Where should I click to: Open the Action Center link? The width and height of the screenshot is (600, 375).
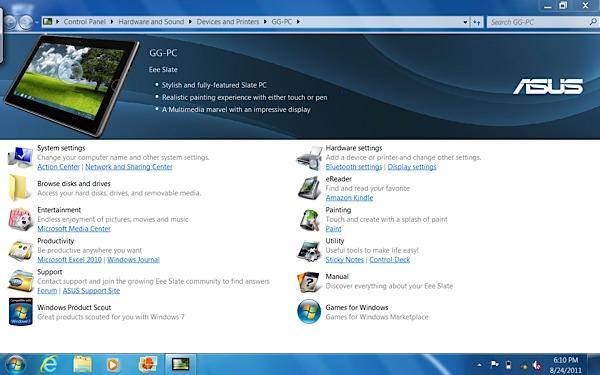[x=59, y=167]
